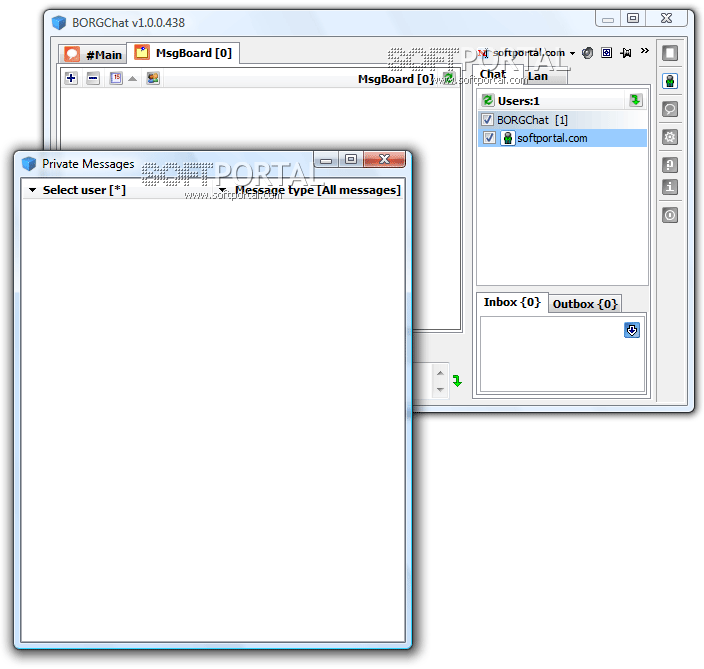704x669 pixels.
Task: Open the Inbox {0} tab
Action: coord(512,302)
